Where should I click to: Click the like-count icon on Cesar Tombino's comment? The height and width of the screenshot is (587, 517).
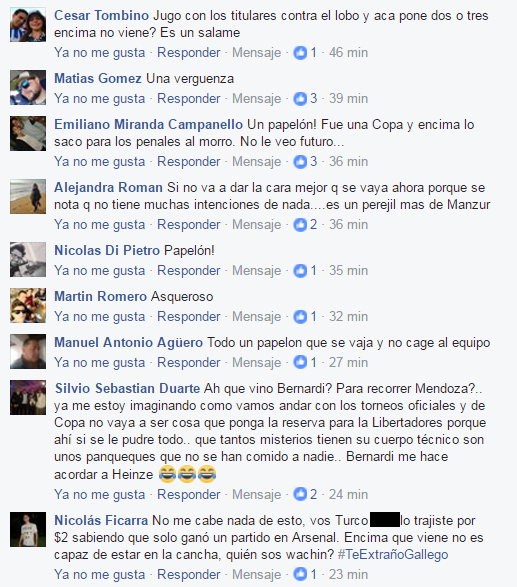point(300,53)
